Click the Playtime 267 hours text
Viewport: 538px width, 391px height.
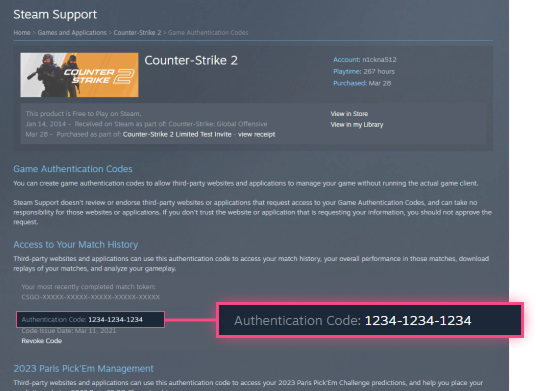[x=364, y=71]
